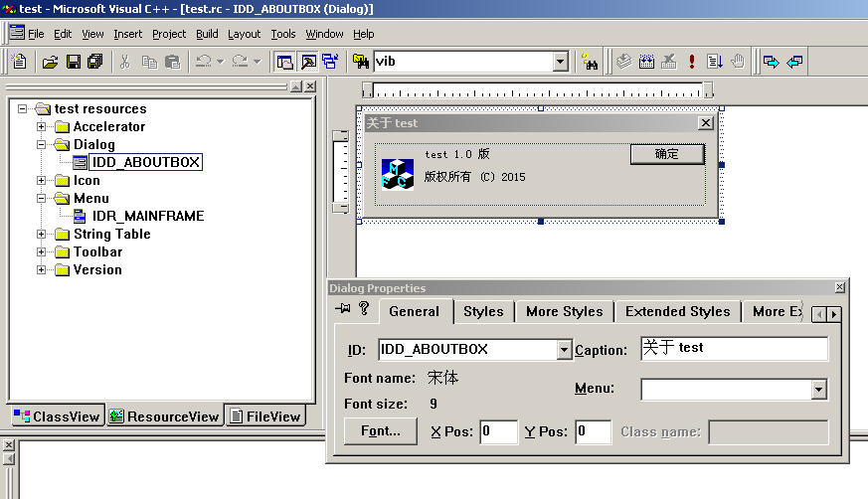
Task: Click the Paste clipboard icon
Action: (173, 62)
